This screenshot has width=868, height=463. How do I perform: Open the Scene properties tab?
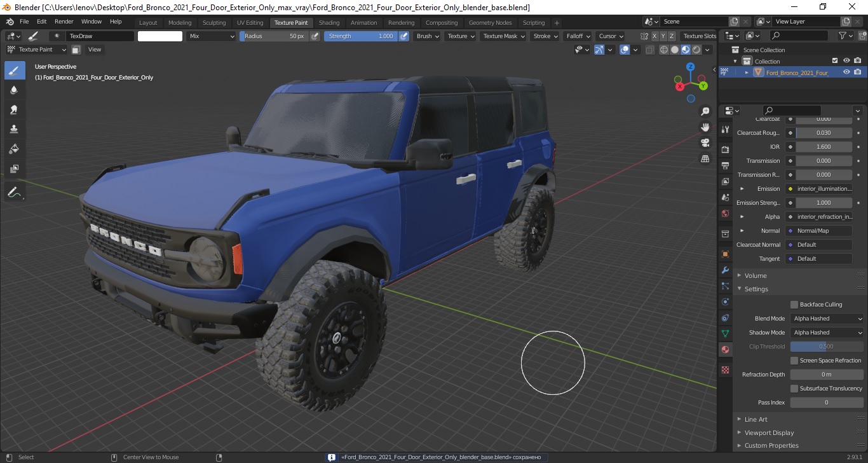(x=725, y=198)
